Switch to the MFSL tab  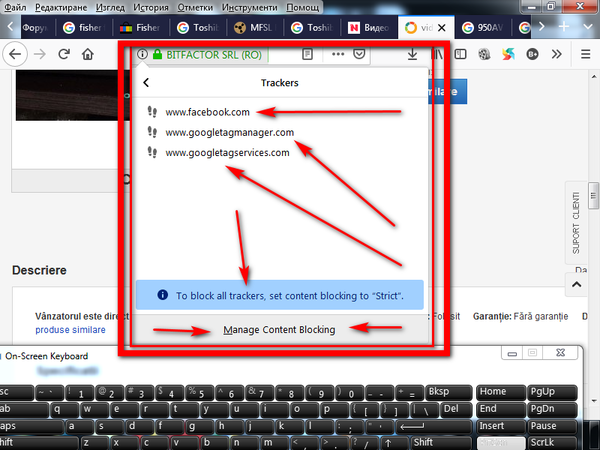pos(256,28)
